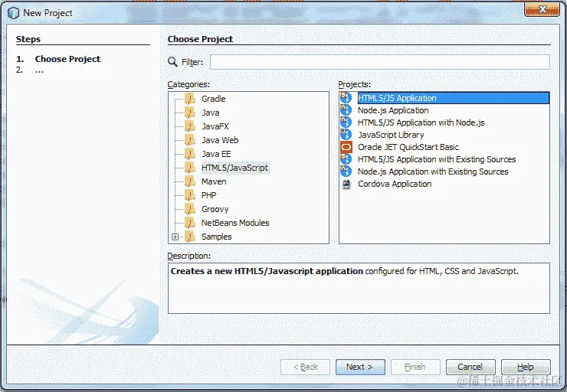Screen dimensions: 567x392
Task: Click the Cordova Application icon
Action: tap(346, 184)
